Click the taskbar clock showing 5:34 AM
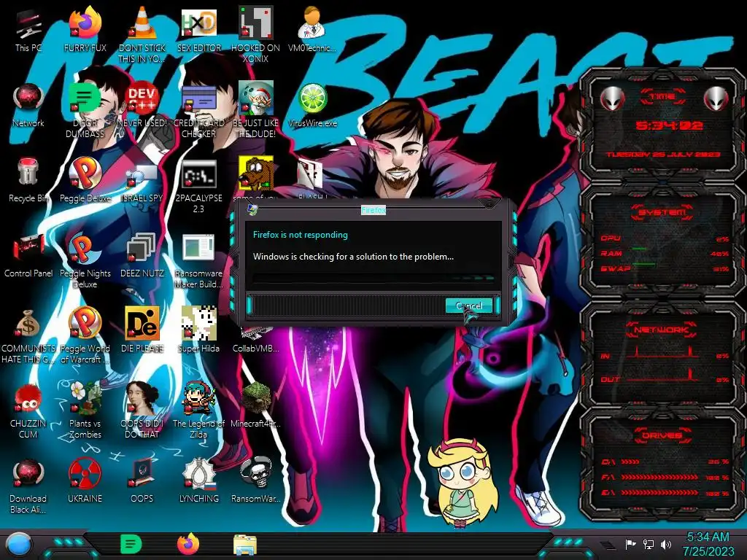This screenshot has width=747, height=560. [708, 544]
